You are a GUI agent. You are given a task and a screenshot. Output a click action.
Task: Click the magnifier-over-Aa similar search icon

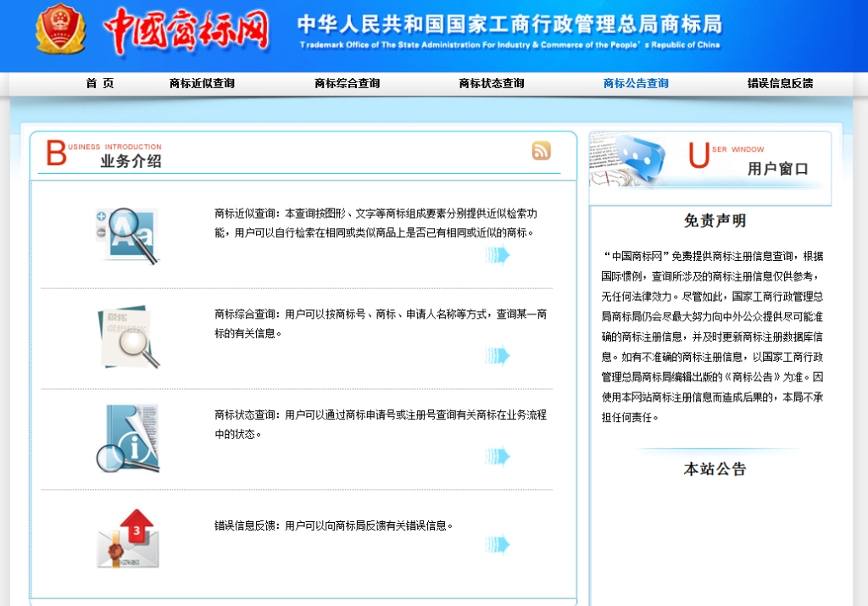click(128, 235)
